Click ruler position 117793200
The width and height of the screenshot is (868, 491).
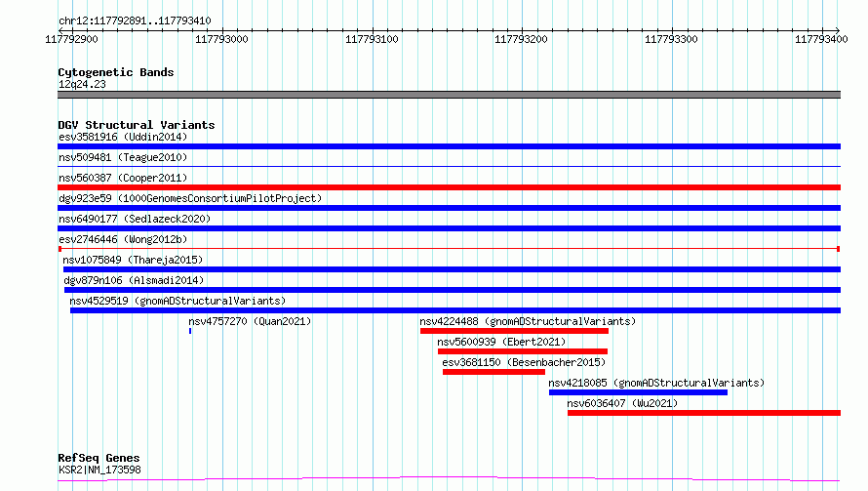tap(521, 39)
